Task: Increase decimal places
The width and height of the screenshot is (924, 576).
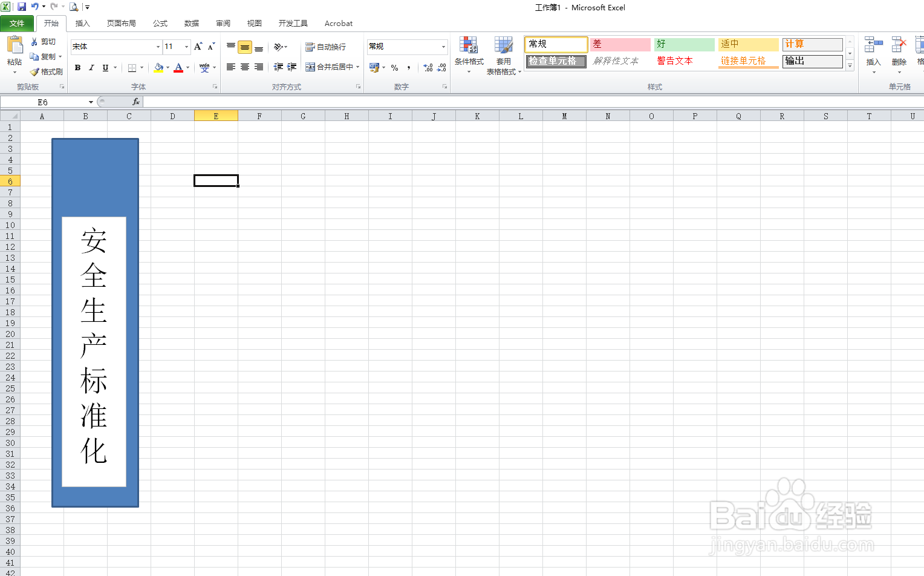Action: coord(428,68)
